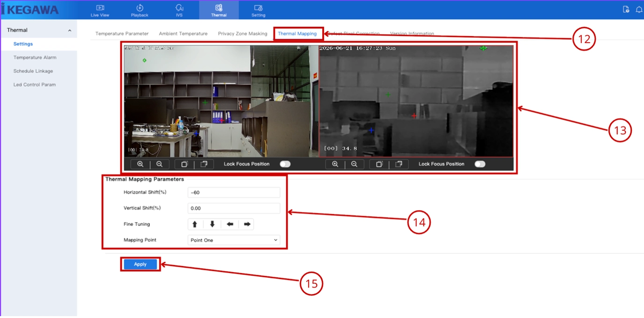Open the Mapping Point dropdown
Image resolution: width=644 pixels, height=318 pixels.
(234, 240)
